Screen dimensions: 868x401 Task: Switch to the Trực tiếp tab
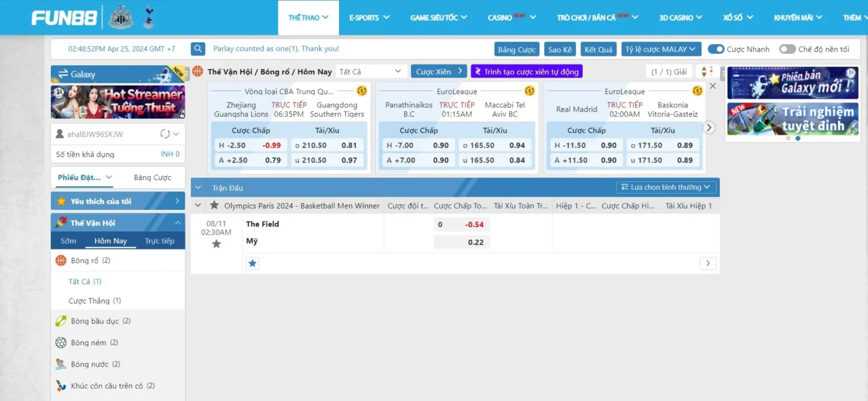(159, 241)
